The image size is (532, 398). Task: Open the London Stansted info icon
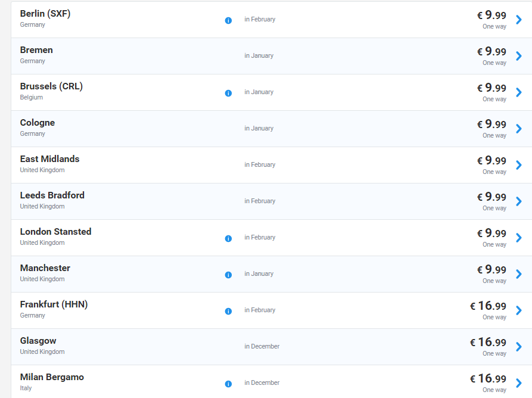point(228,238)
